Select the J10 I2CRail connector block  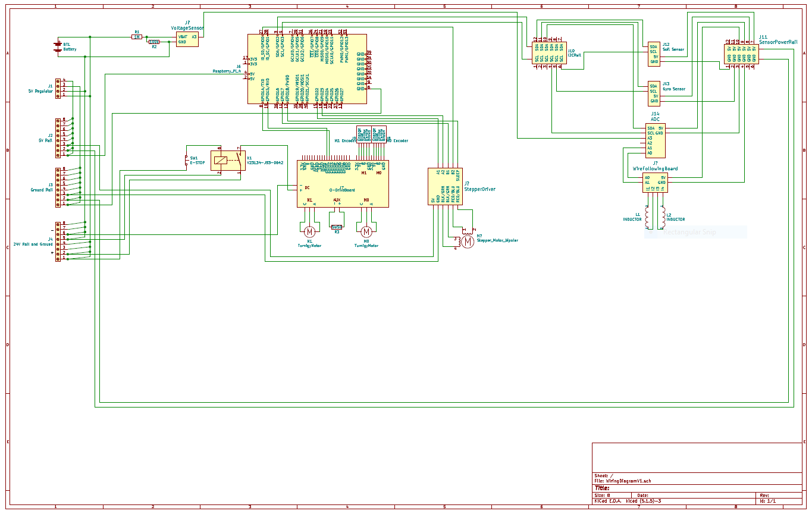548,52
